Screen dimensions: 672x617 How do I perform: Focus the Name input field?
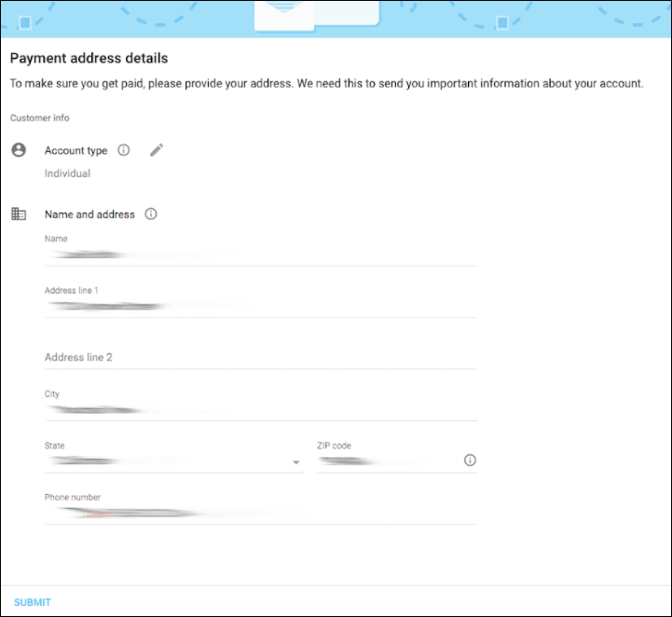pyautogui.click(x=260, y=254)
